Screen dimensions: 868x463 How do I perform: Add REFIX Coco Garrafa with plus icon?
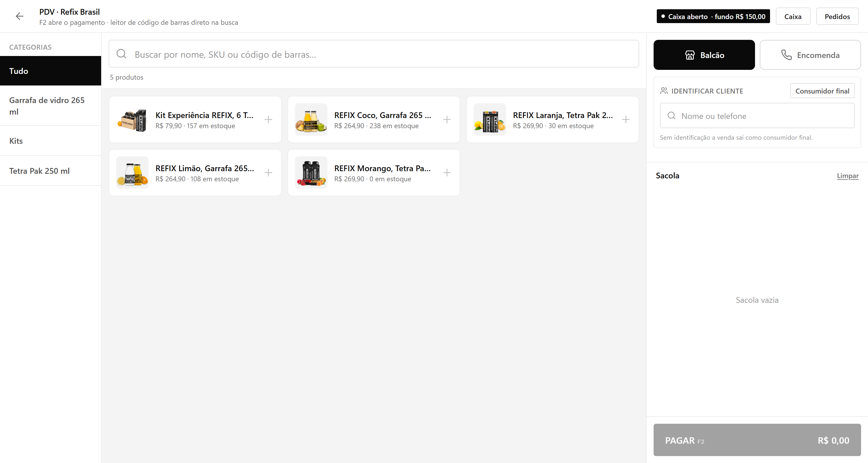tap(447, 120)
